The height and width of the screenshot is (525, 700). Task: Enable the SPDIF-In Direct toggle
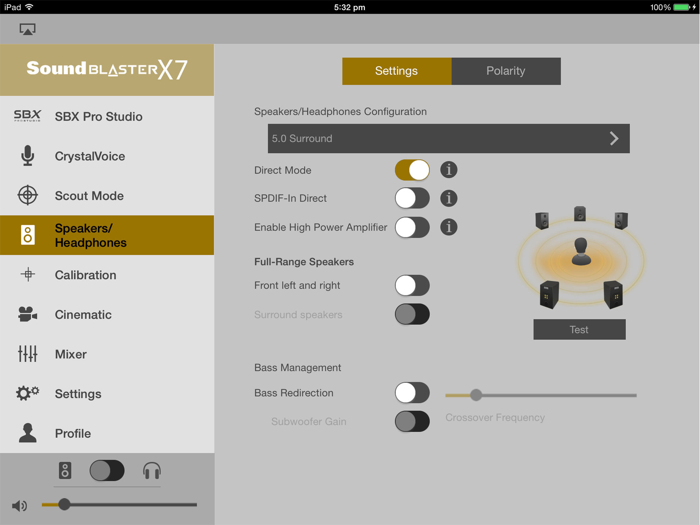pyautogui.click(x=412, y=198)
